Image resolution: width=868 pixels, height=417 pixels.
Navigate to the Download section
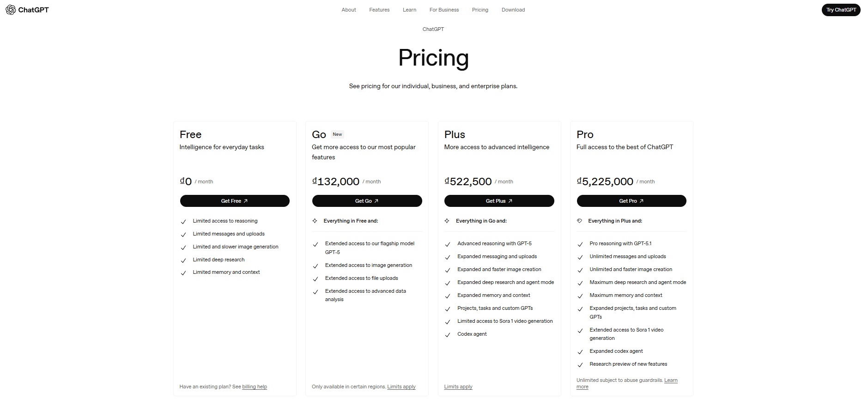point(513,10)
